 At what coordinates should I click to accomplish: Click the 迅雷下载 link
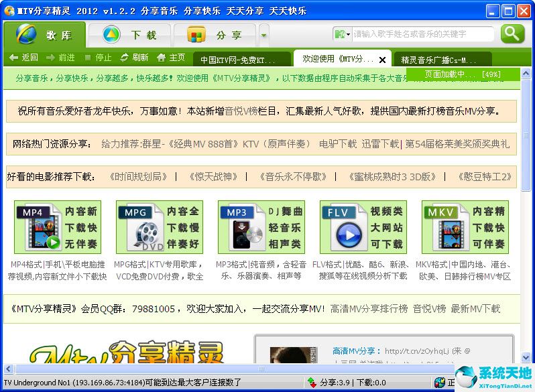(380, 144)
